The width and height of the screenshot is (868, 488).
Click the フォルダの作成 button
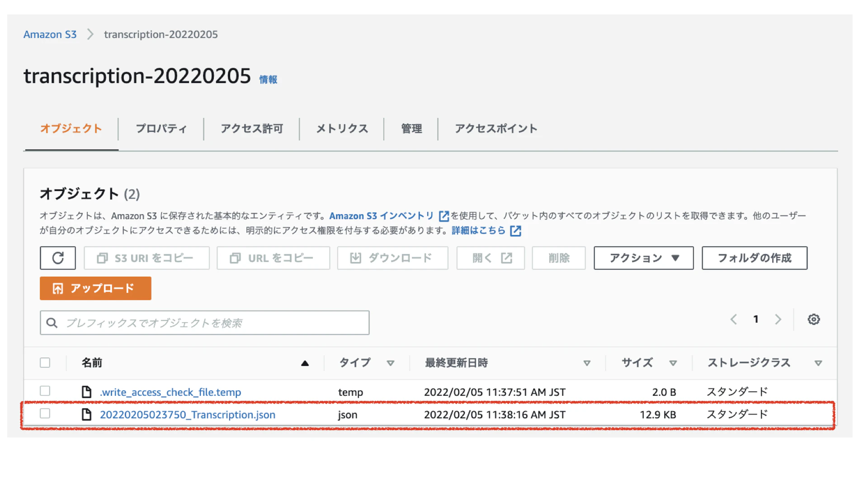pos(754,258)
